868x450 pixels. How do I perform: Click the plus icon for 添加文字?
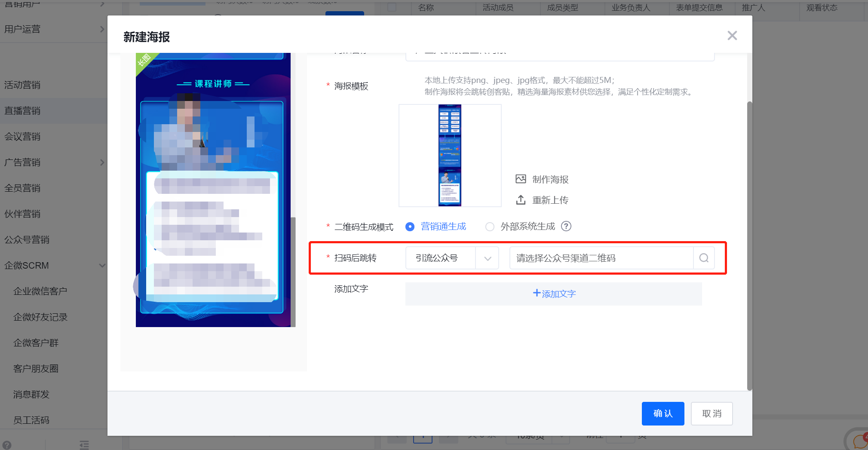click(537, 293)
